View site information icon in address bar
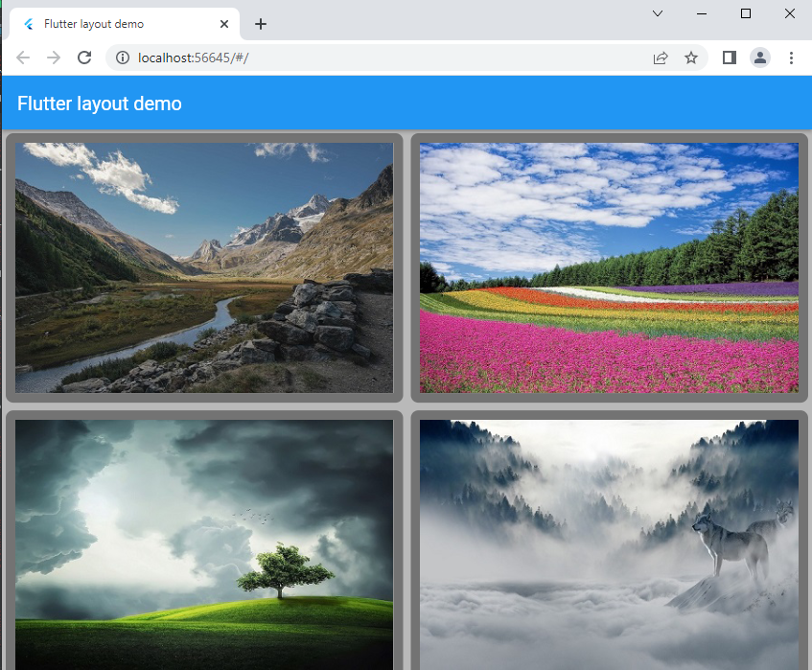The image size is (812, 670). pos(123,58)
